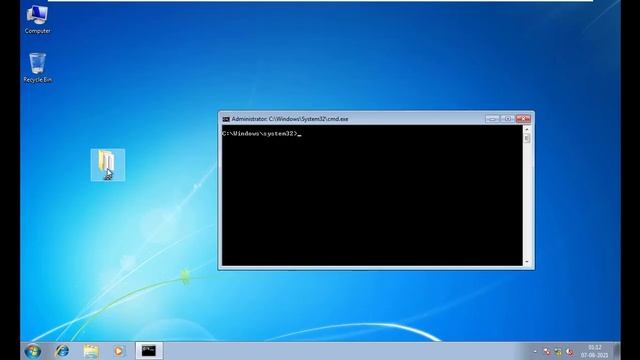This screenshot has height=360, width=640.
Task: Show hidden system tray icons
Action: click(535, 351)
